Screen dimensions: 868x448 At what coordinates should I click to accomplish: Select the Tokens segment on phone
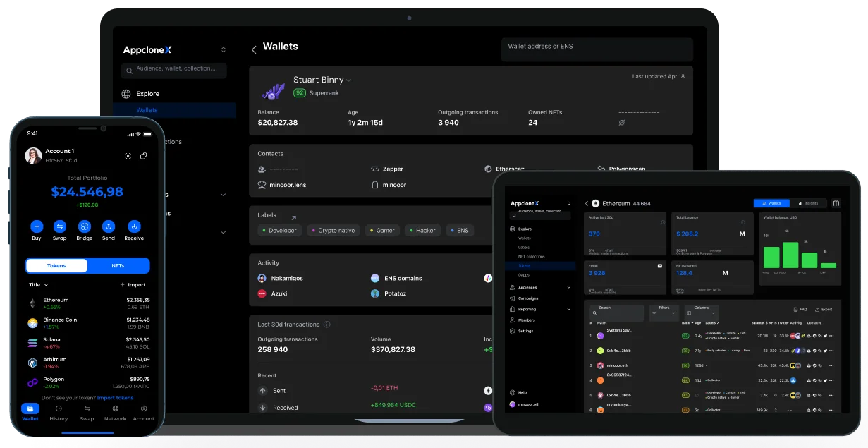tap(56, 265)
